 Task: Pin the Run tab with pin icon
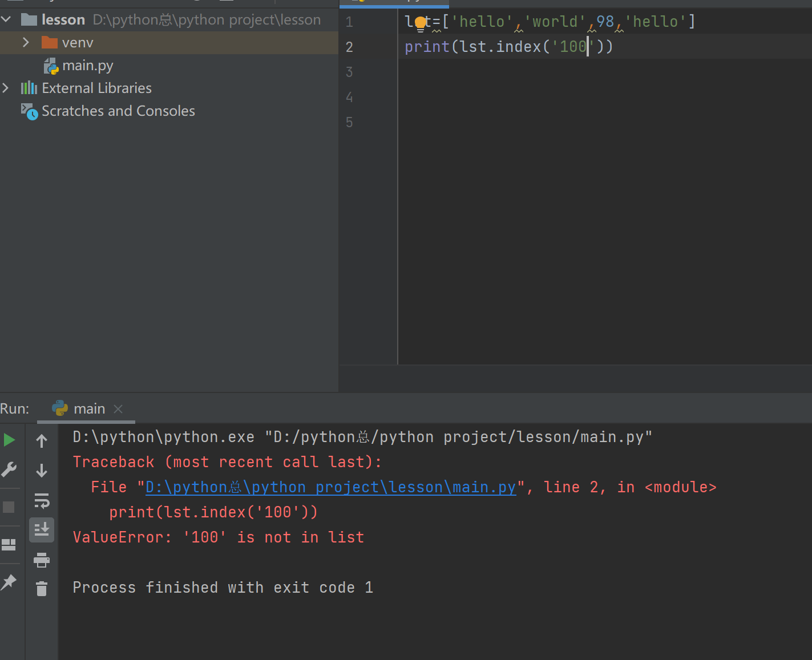9,582
